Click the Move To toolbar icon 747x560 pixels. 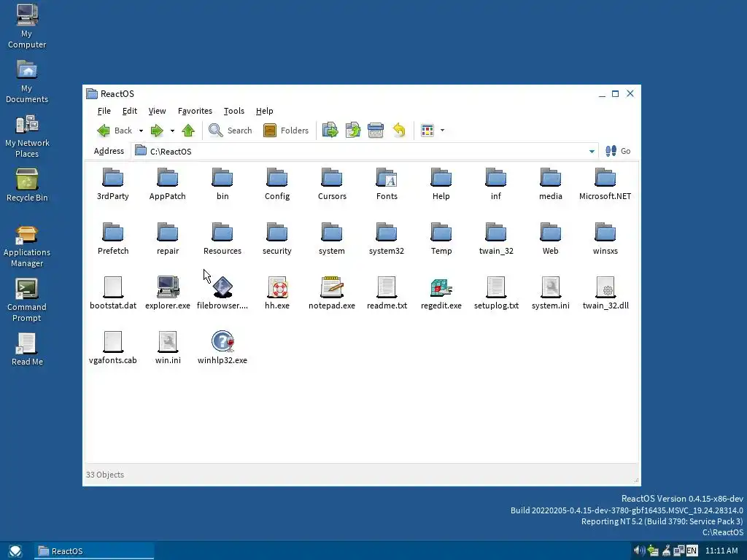tap(330, 131)
